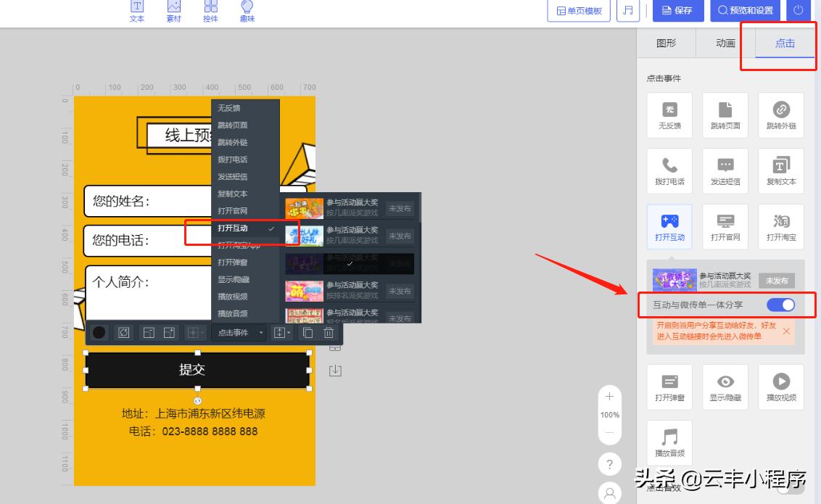Open the 趣味 lightbulb tool

pyautogui.click(x=247, y=11)
